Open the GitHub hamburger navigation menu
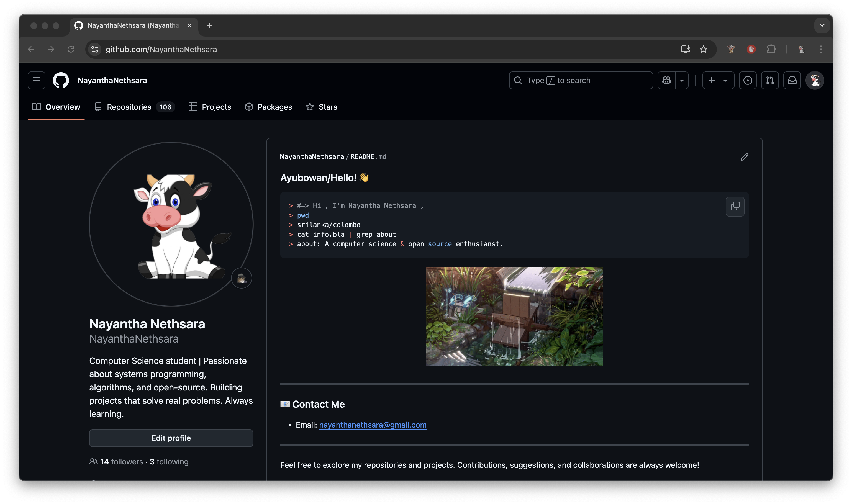 pos(36,81)
